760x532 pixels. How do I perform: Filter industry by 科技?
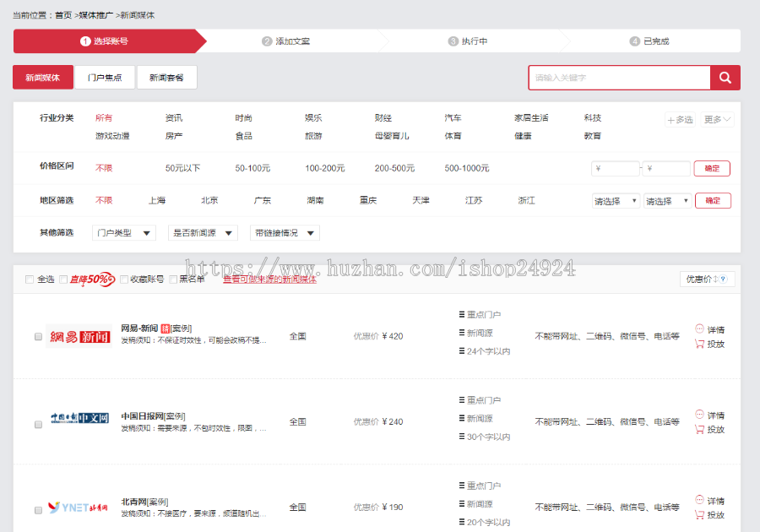592,117
